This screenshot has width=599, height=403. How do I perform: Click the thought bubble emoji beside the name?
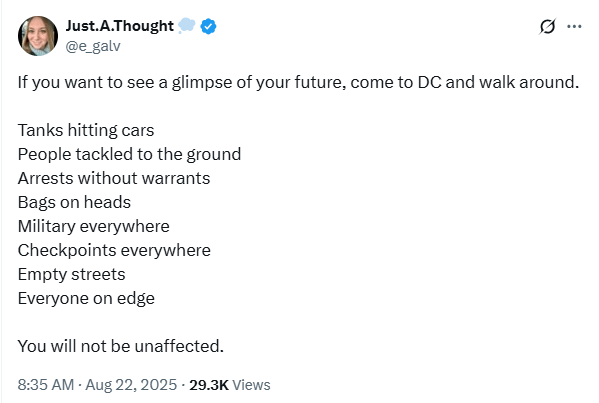[186, 26]
